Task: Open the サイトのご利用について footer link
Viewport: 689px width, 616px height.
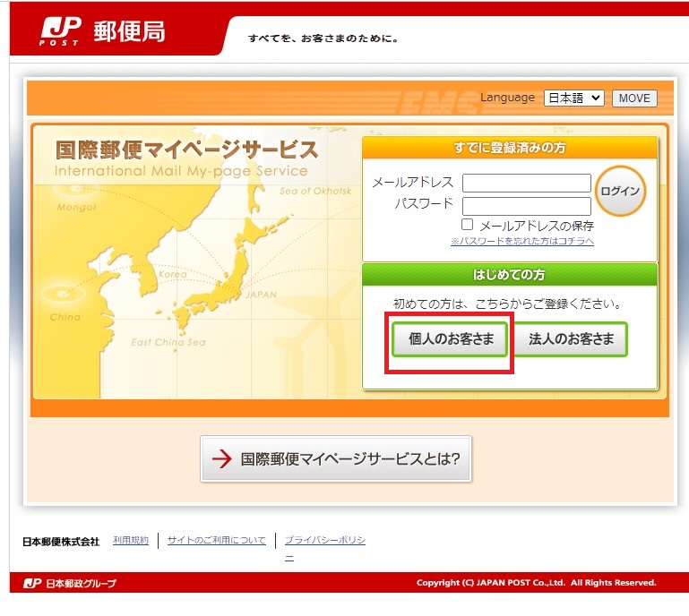Action: pyautogui.click(x=216, y=540)
